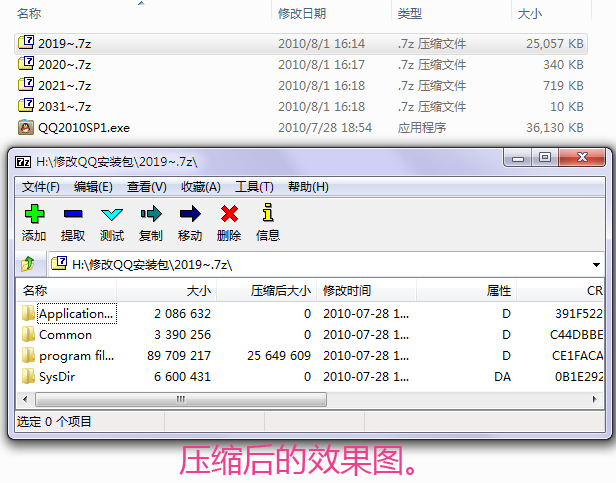
Task: Click status bar text 选定 0 个项目
Action: [54, 422]
